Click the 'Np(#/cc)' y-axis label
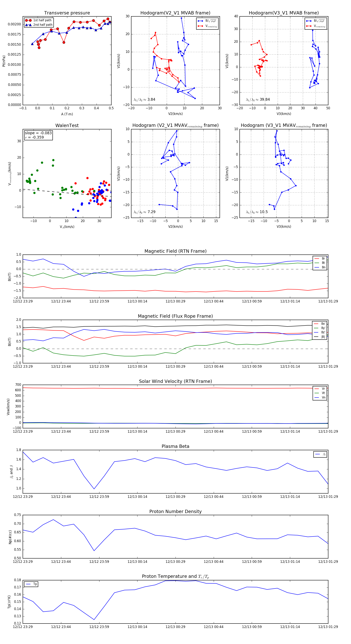Viewport: 351px width, 644px height. pos(10,537)
